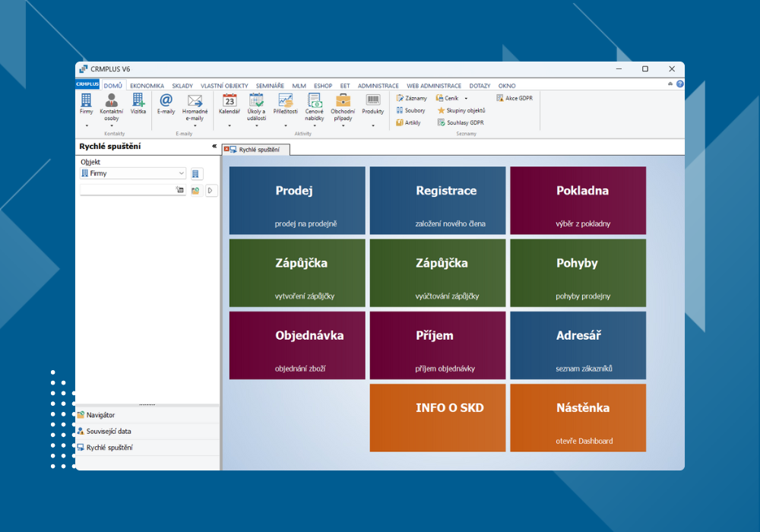Open the DOTAZY ribbon tab
Image resolution: width=760 pixels, height=532 pixels.
pyautogui.click(x=480, y=86)
